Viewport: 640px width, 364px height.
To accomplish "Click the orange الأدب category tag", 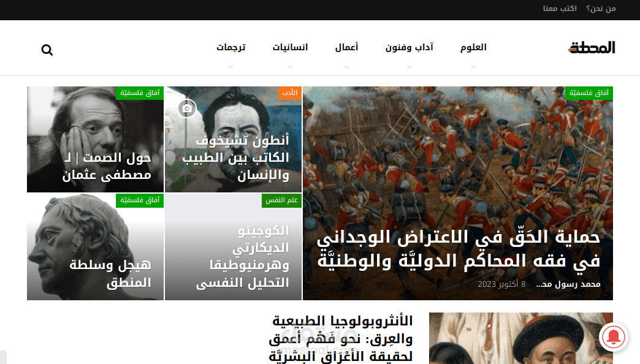I will 290,93.
